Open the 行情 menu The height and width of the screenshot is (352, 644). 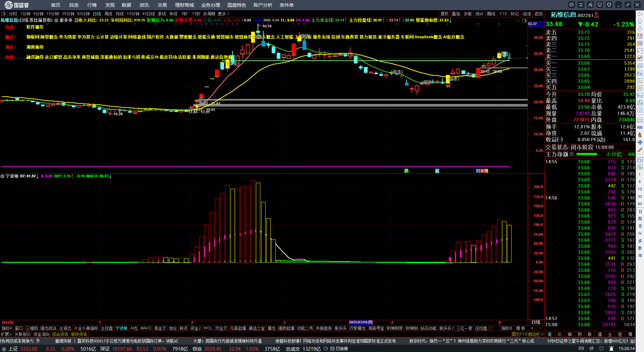tap(92, 5)
